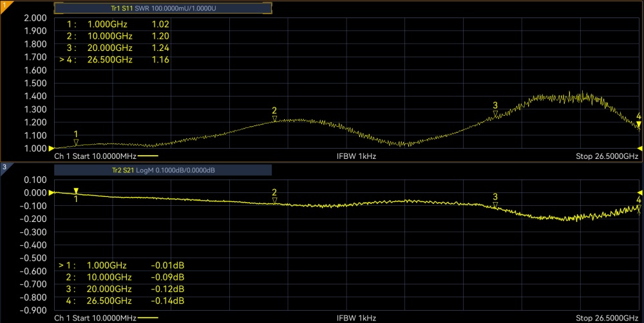The image size is (644, 323).
Task: Select window 3 number tab in corner
Action: pyautogui.click(x=5, y=167)
